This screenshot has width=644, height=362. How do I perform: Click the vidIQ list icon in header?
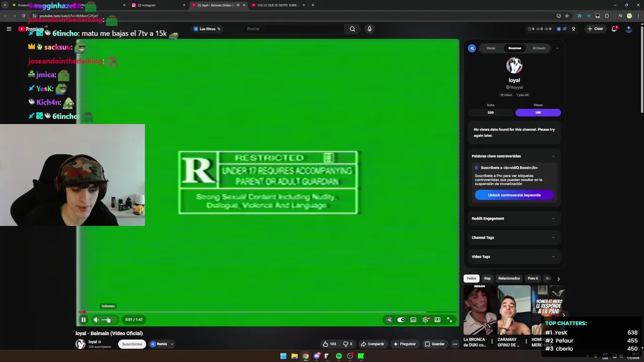[x=566, y=29]
